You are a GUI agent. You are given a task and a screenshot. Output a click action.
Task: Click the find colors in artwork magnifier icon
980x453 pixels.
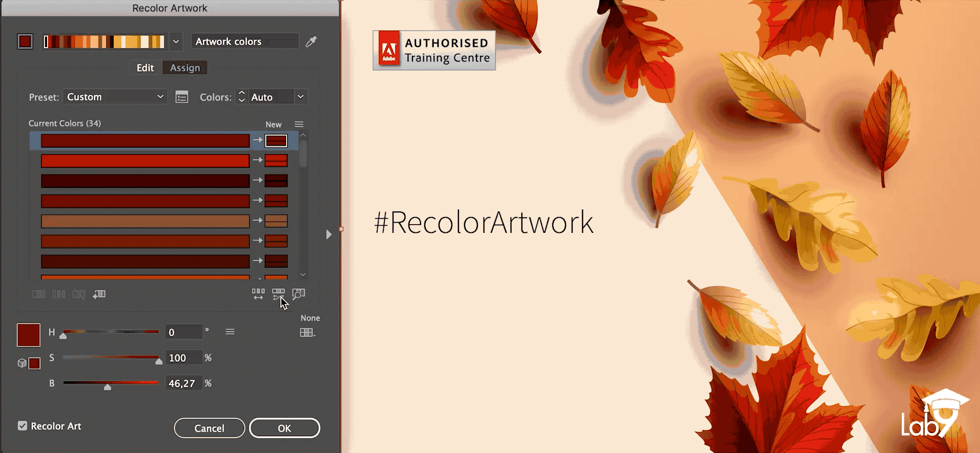(x=298, y=294)
